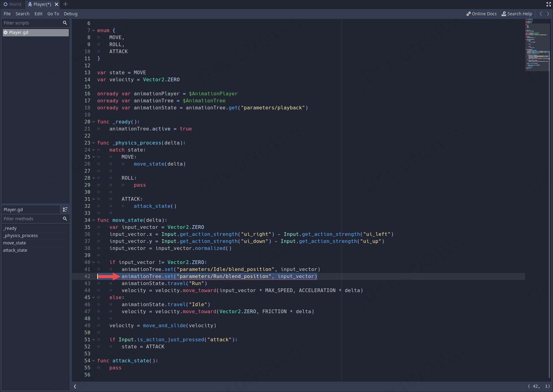Click the "ui_right" string
The image size is (553, 392).
(x=256, y=234)
